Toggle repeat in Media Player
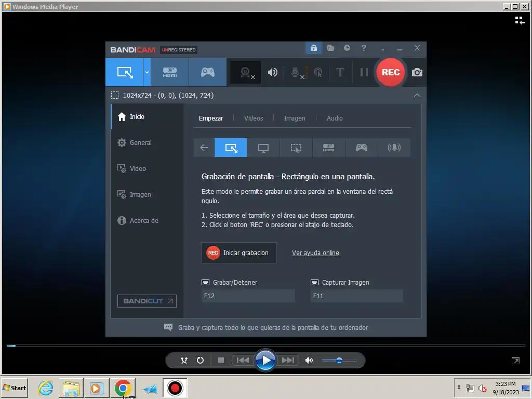This screenshot has width=532, height=399. pos(200,361)
